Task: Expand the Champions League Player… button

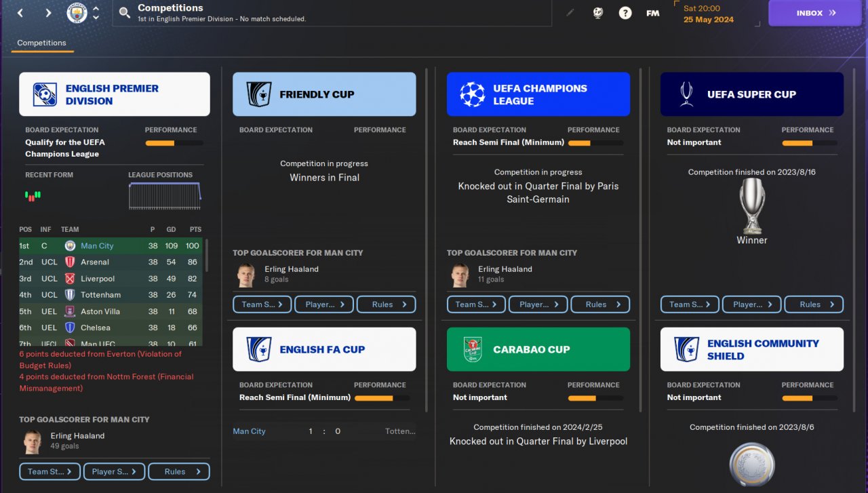Action: tap(538, 304)
